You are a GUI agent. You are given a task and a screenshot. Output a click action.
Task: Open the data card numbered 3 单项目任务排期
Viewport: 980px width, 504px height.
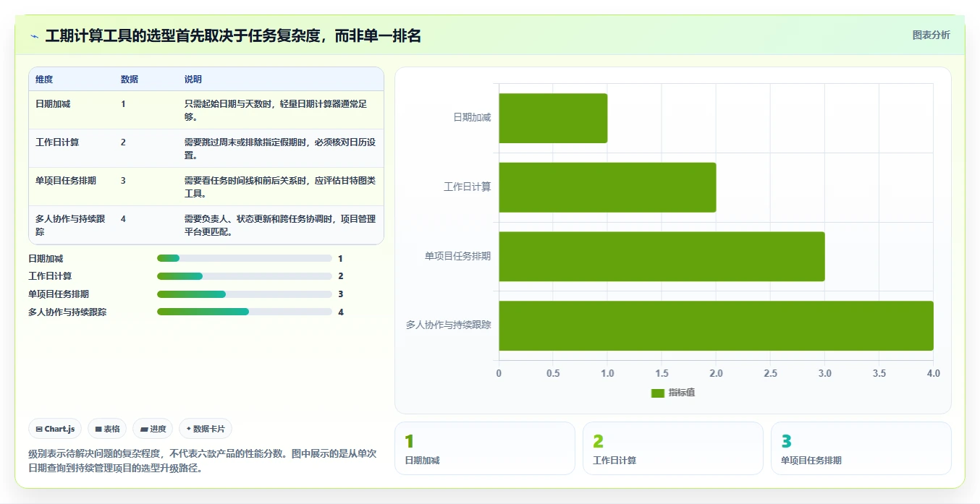861,448
